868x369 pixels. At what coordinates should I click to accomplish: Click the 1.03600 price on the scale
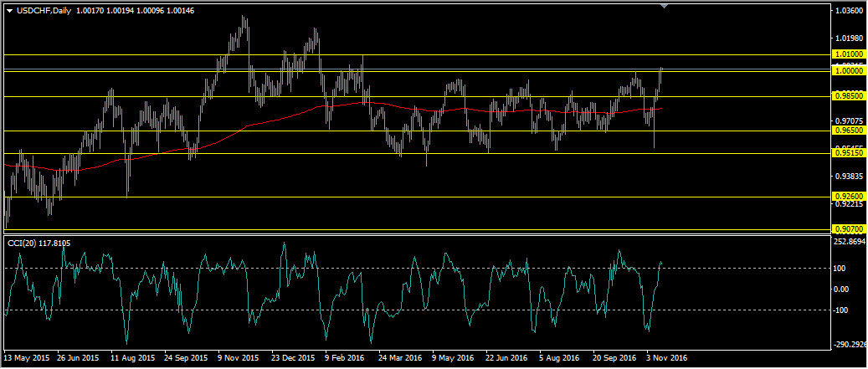pos(848,11)
